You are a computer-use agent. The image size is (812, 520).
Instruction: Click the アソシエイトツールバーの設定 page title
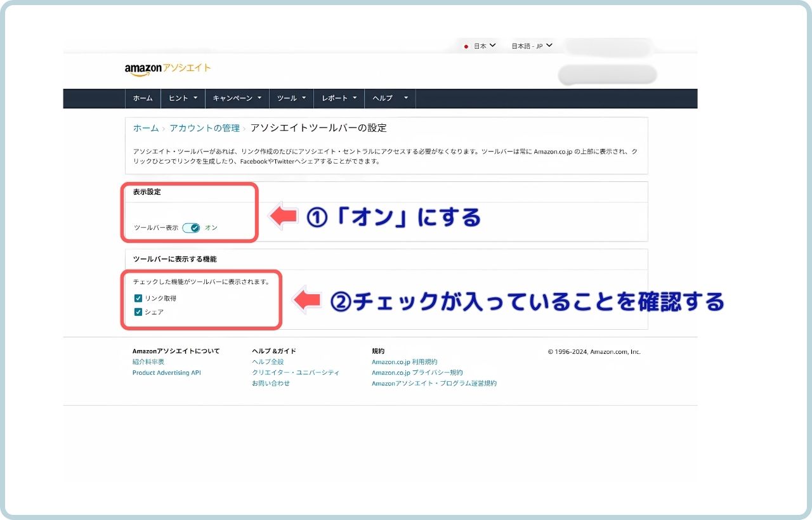coord(318,128)
